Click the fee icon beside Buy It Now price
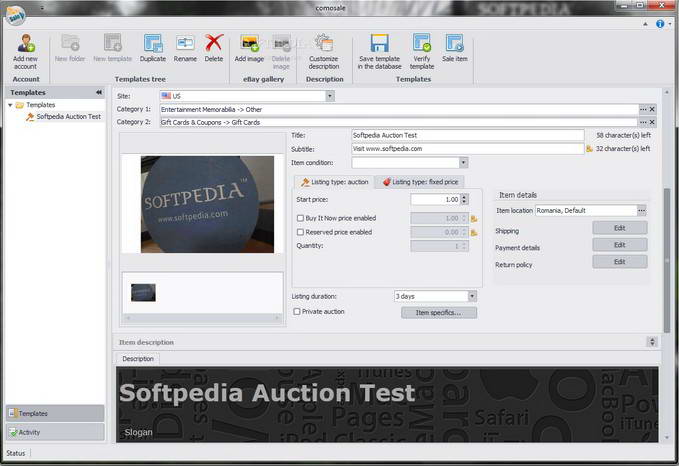Screen dimensions: 679x466 [474, 219]
